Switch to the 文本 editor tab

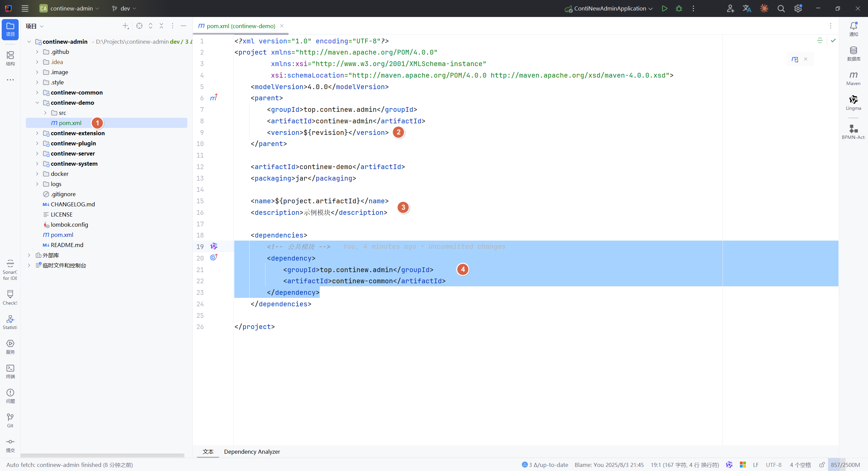(208, 452)
